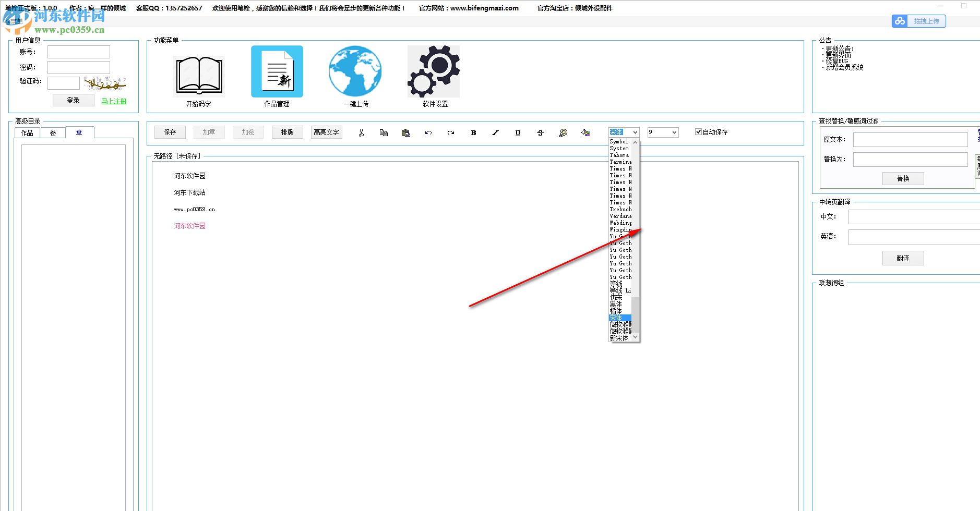Open the font color palette icon
The width and height of the screenshot is (980, 511).
(x=563, y=132)
